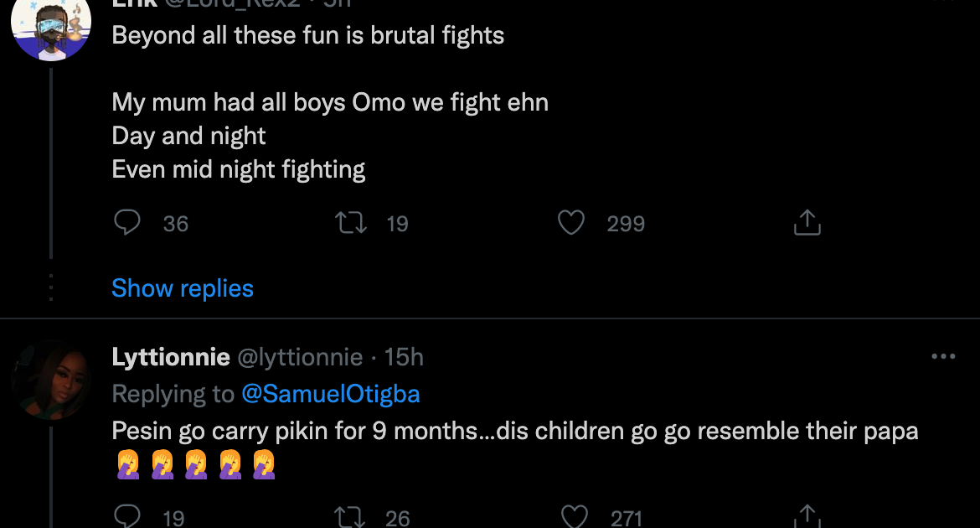Like Lyttionnie's tweet with 271 likes
The height and width of the screenshot is (528, 980).
coord(574,517)
